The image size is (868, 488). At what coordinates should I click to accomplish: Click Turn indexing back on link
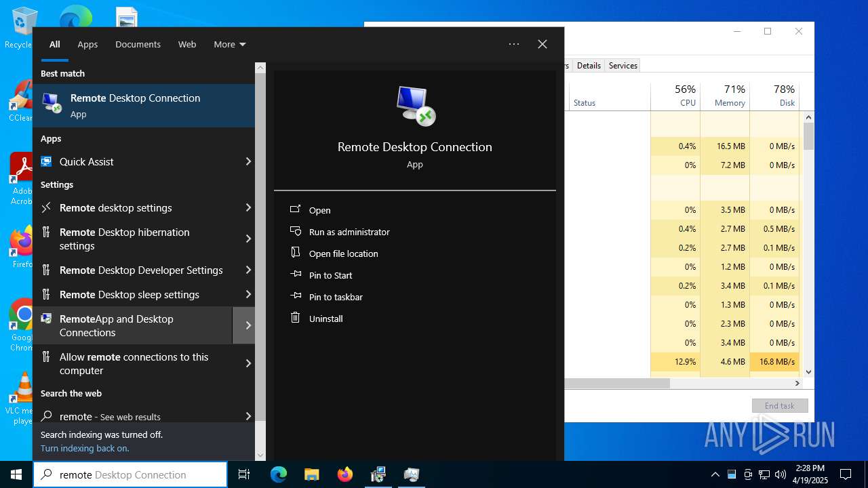[x=85, y=448]
